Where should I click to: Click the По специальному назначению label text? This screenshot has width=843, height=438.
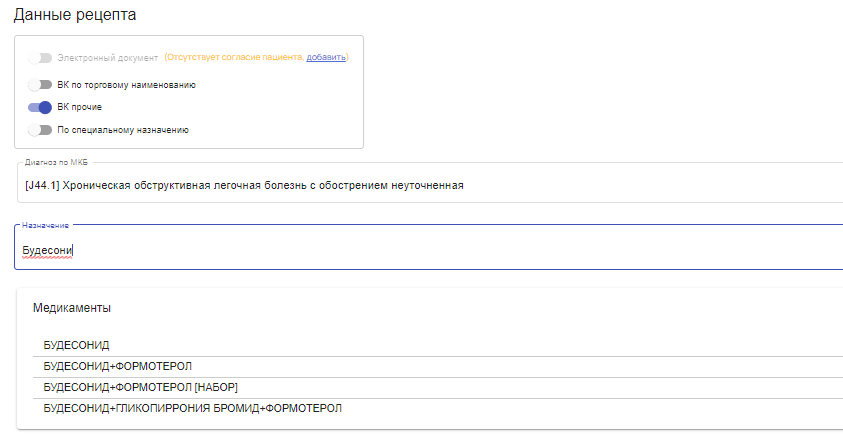123,130
